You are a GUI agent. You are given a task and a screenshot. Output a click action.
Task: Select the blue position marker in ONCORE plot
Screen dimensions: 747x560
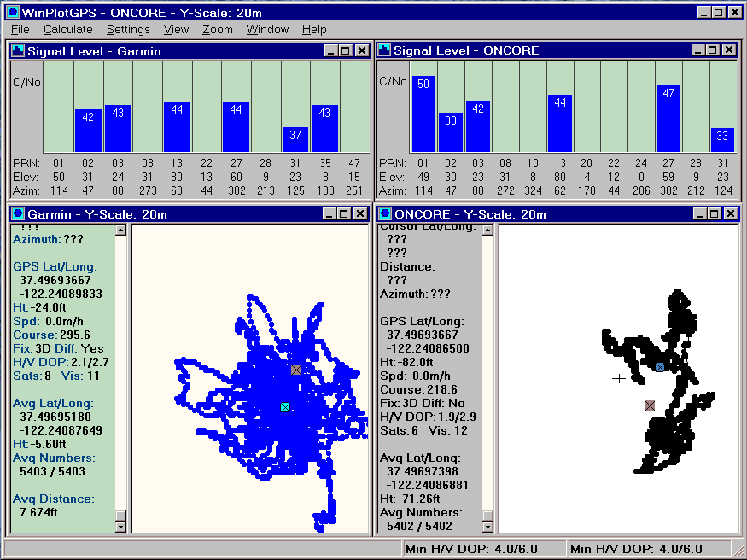[660, 366]
